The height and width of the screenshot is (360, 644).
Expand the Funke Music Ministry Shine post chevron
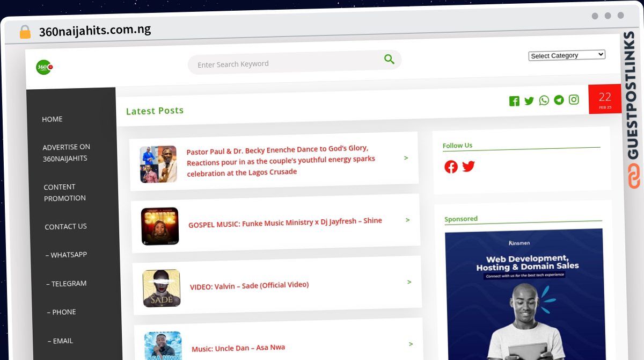[408, 220]
